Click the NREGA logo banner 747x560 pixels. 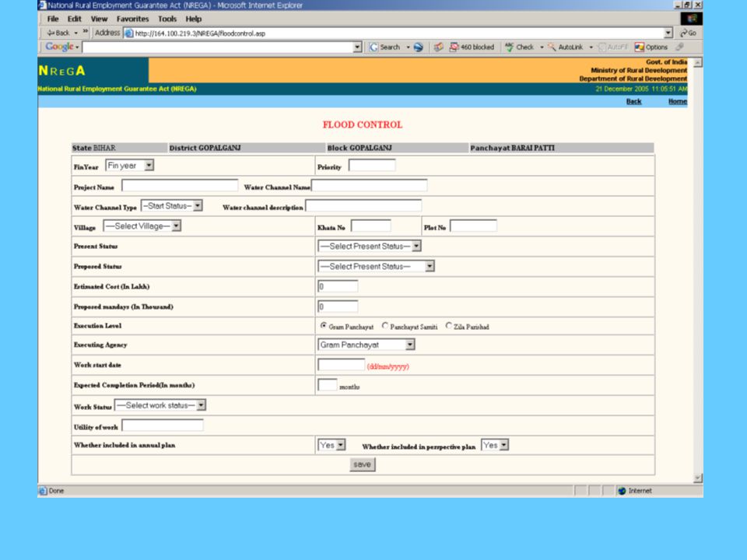click(x=93, y=71)
